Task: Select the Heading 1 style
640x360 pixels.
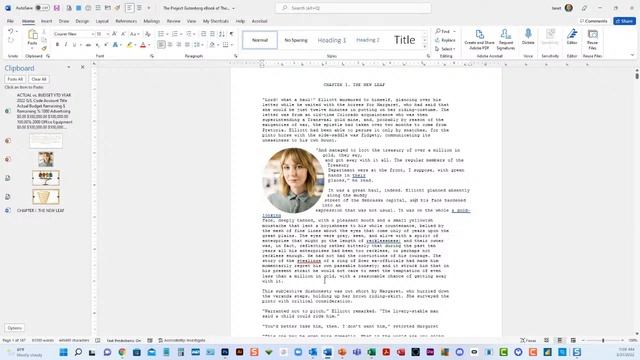Action: (331, 40)
